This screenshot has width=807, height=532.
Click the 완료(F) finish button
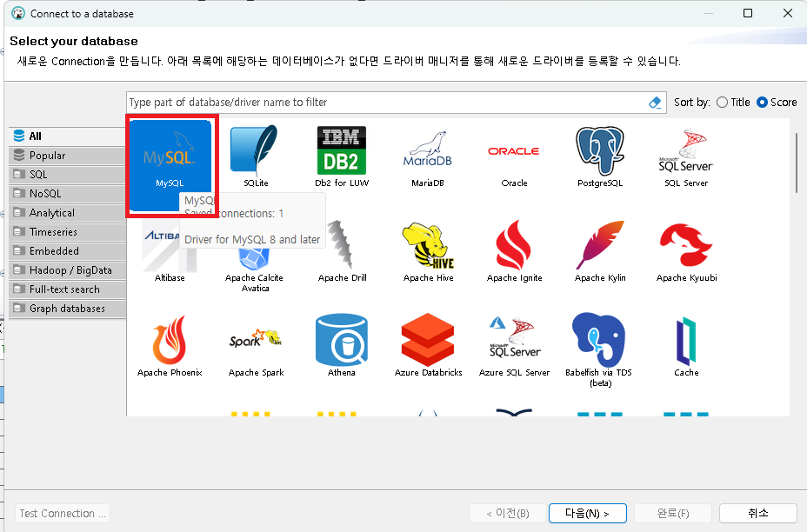pos(673,513)
